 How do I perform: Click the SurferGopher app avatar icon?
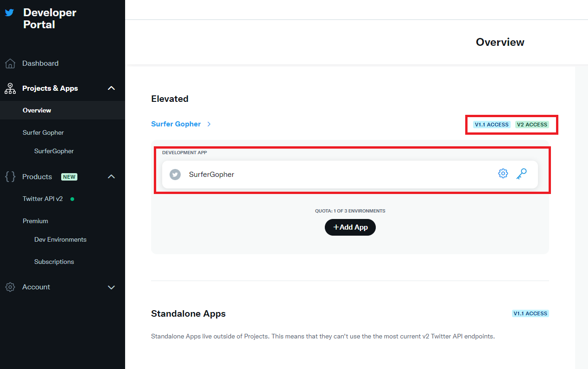coord(175,175)
